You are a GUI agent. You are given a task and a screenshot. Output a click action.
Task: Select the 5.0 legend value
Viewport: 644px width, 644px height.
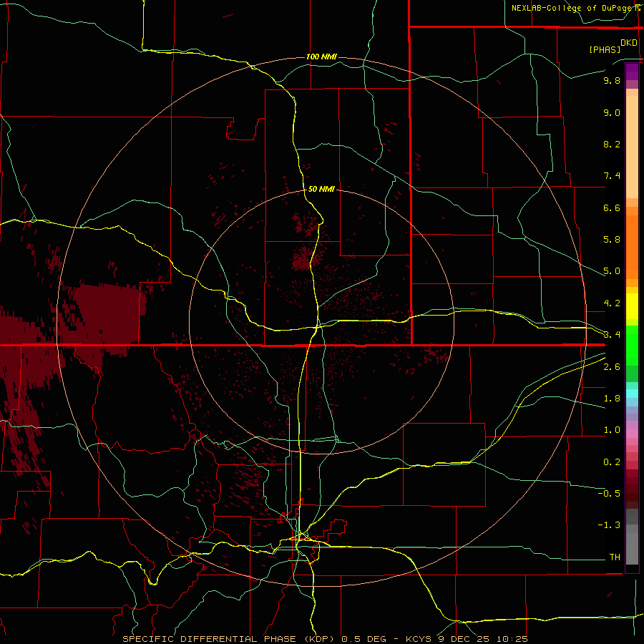click(x=612, y=271)
